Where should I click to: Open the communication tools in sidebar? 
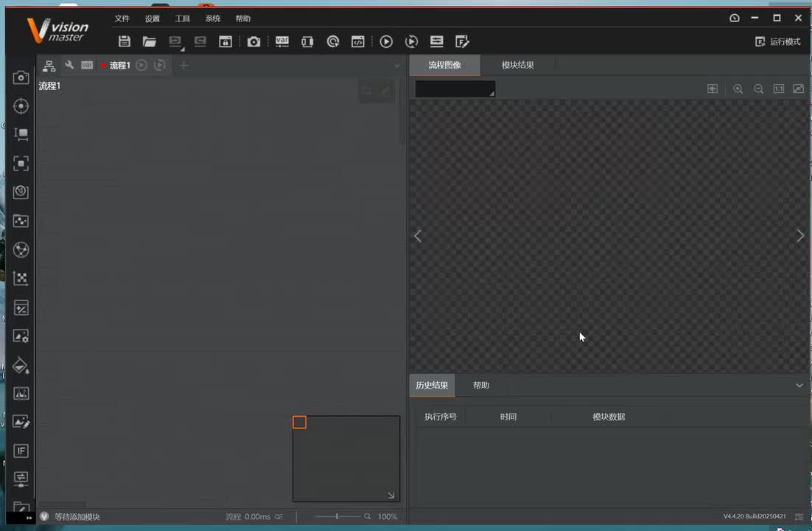pyautogui.click(x=21, y=478)
